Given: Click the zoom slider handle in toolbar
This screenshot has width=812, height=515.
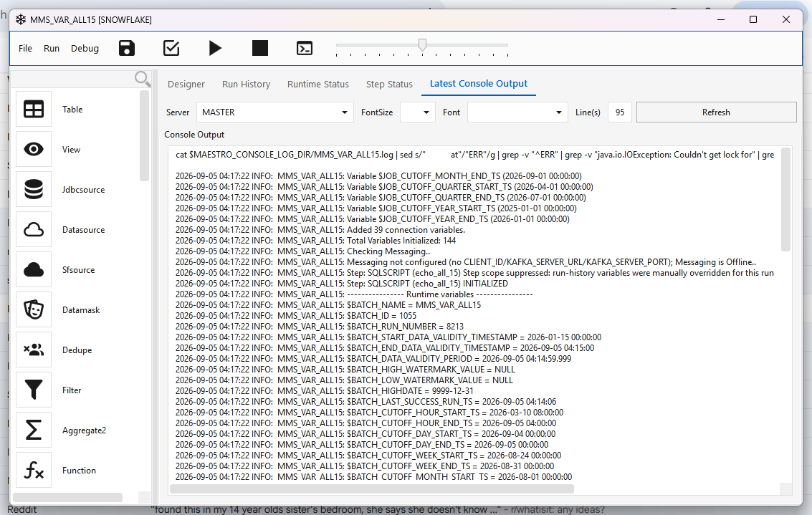Looking at the screenshot, I should click(x=423, y=44).
